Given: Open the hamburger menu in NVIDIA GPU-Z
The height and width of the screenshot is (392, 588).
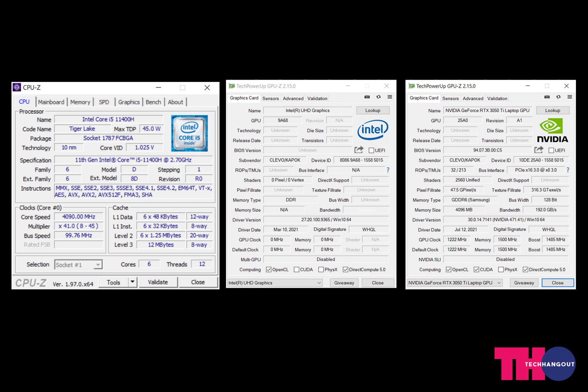Looking at the screenshot, I should click(x=570, y=97).
